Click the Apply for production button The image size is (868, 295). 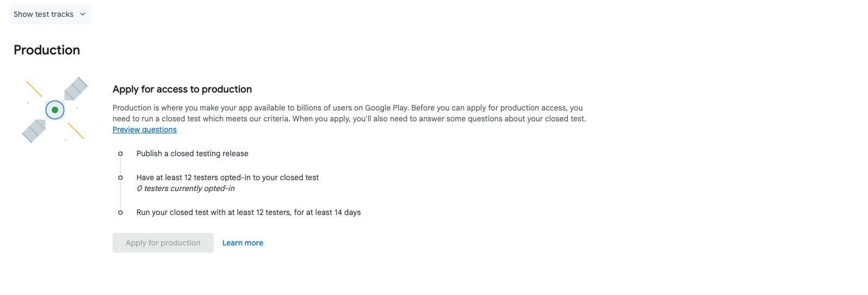point(163,243)
